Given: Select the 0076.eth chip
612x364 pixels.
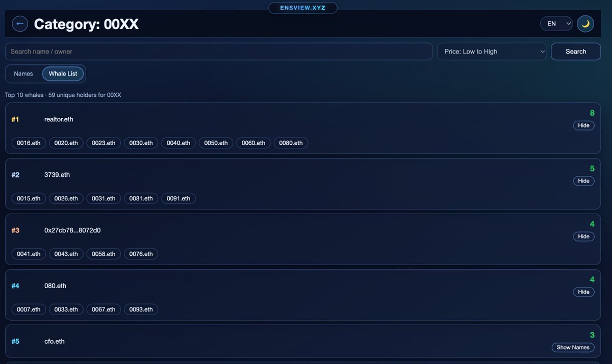Looking at the screenshot, I should tap(141, 254).
